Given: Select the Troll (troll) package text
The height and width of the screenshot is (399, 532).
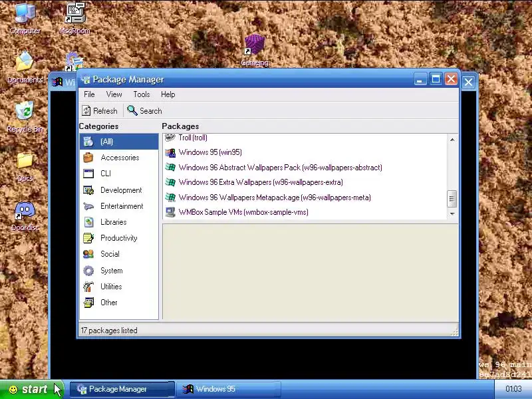Looking at the screenshot, I should [193, 138].
